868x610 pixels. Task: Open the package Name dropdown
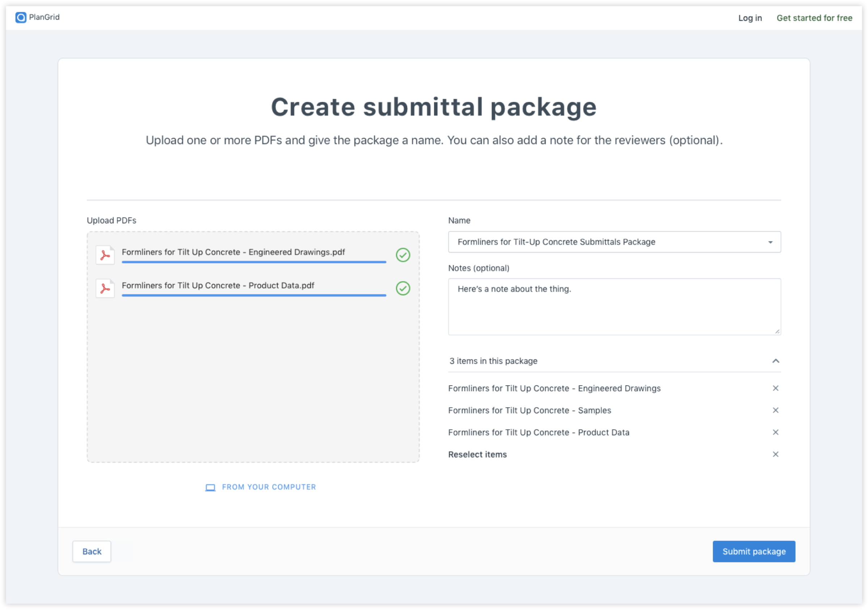click(x=770, y=242)
